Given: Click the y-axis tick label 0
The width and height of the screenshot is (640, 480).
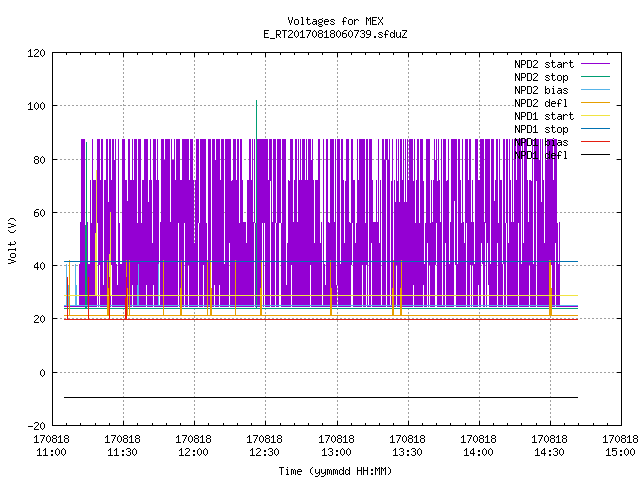Looking at the screenshot, I should coord(42,373).
